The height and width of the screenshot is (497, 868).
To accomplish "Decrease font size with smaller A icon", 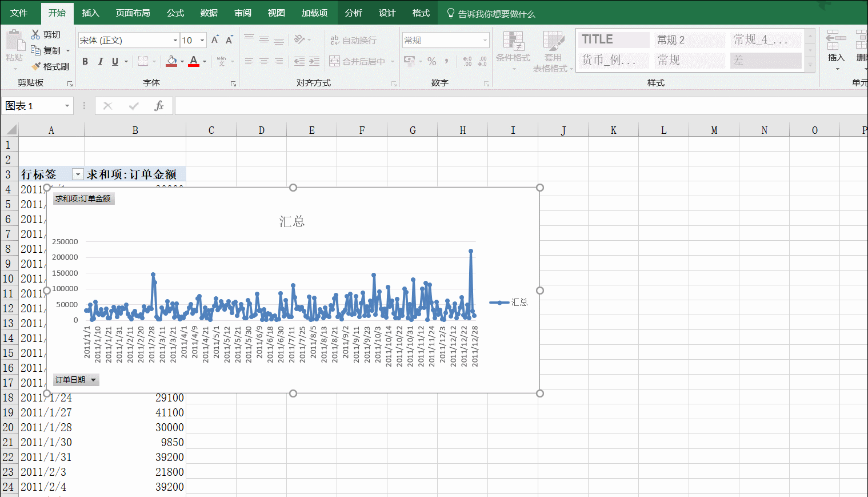I will click(229, 40).
